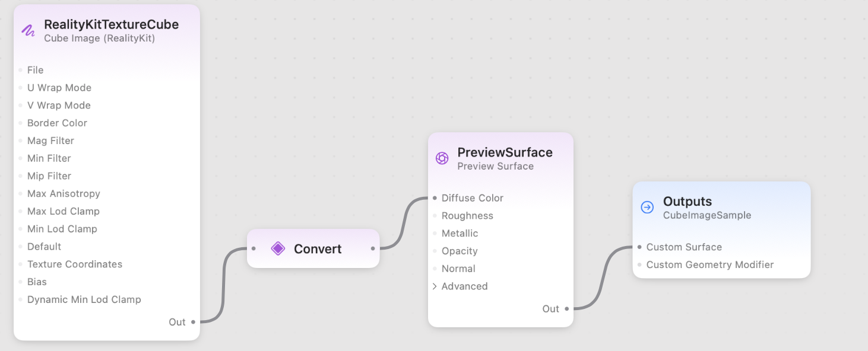
Task: Click the Outputs node's arrow icon
Action: 646,208
